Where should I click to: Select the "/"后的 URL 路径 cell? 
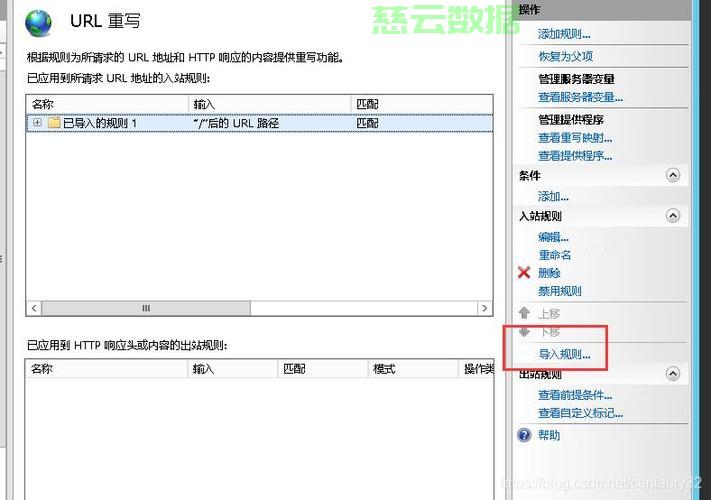[x=236, y=123]
